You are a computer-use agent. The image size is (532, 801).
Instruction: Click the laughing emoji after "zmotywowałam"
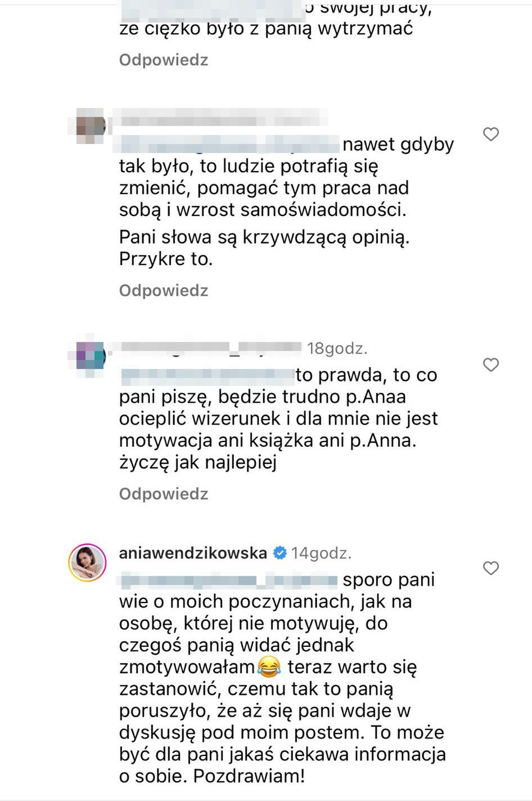269,667
